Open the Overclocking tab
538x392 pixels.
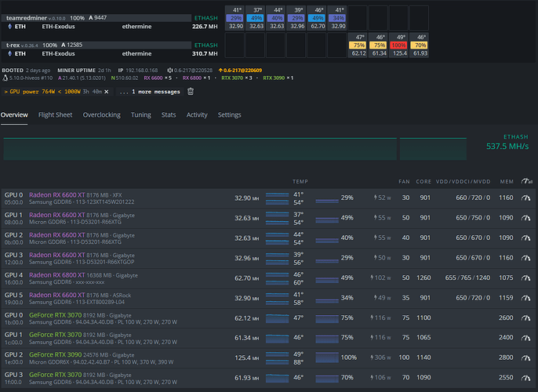(102, 115)
